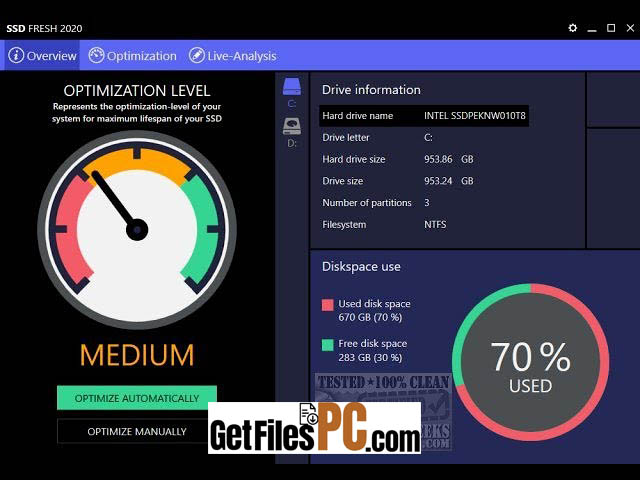
Task: Click the Drive information heading
Action: (x=371, y=90)
